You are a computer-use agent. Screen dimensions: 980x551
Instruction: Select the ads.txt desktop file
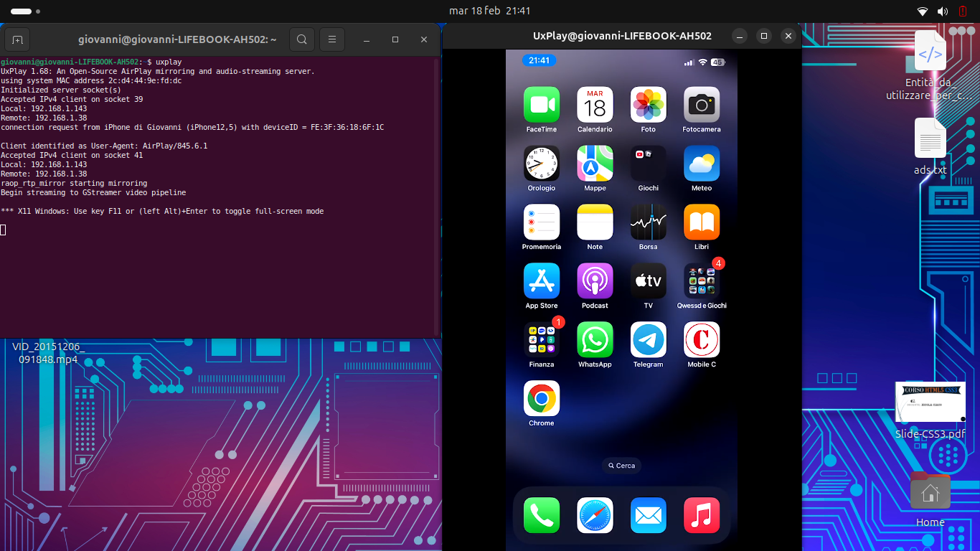pos(930,147)
